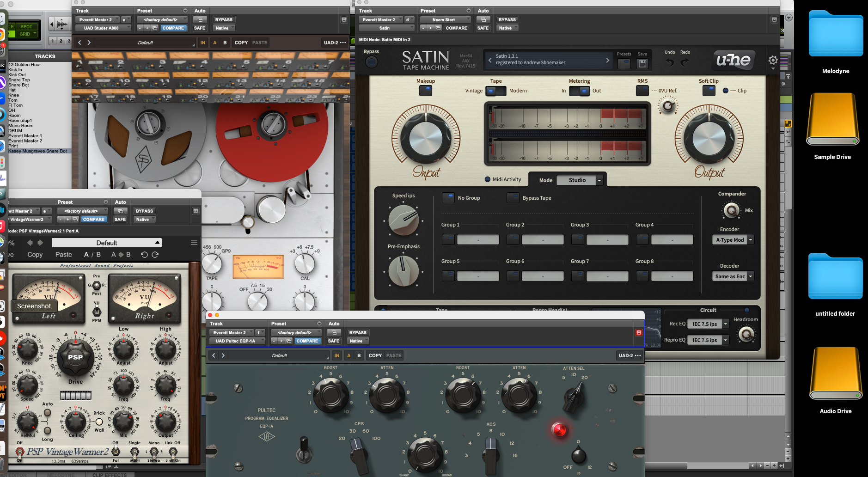Select next preset arrow in Satin display
Image resolution: width=868 pixels, height=477 pixels.
click(x=607, y=60)
